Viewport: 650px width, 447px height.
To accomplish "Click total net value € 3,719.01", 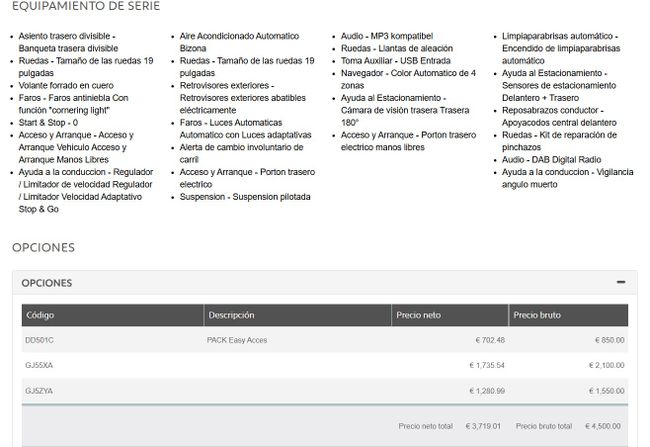I will (483, 426).
